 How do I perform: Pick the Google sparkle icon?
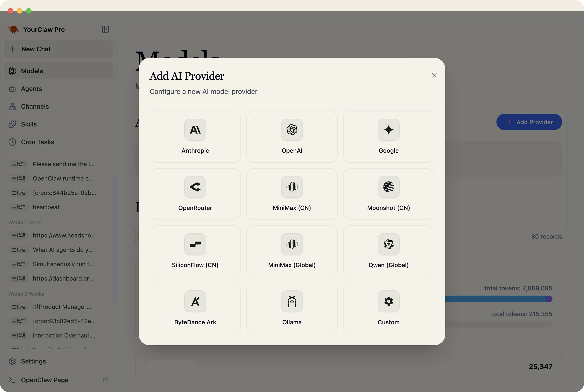pyautogui.click(x=388, y=129)
